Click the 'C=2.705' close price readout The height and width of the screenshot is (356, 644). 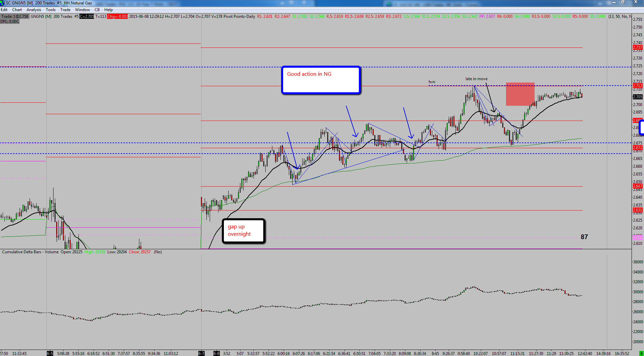pos(87,17)
